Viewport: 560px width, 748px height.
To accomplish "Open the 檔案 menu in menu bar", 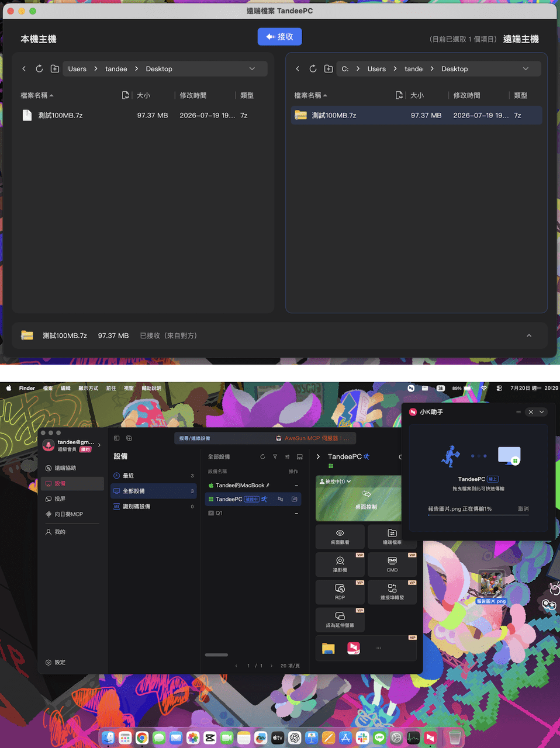I will click(48, 388).
